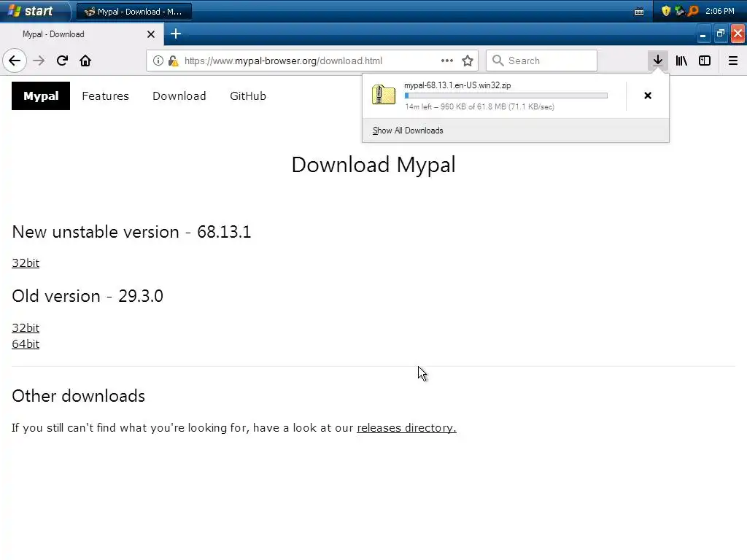The height and width of the screenshot is (560, 747).
Task: Toggle the downloads arrow toolbar button
Action: click(x=658, y=61)
